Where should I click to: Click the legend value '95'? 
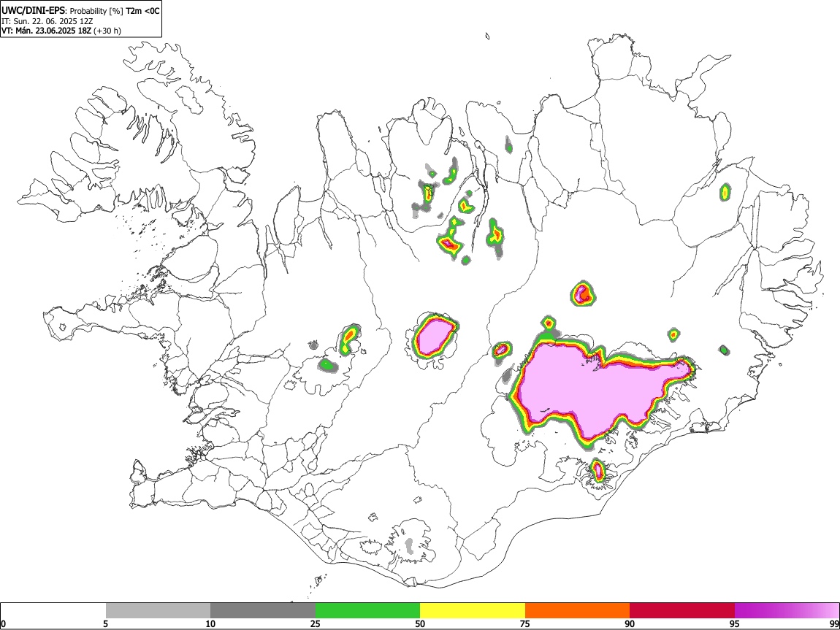[x=735, y=624]
